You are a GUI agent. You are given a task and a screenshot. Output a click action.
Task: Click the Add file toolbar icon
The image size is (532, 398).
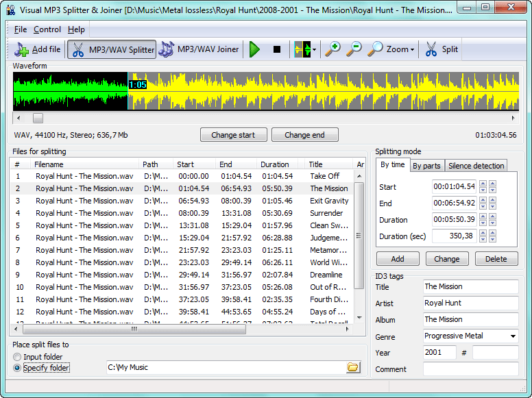pos(37,49)
